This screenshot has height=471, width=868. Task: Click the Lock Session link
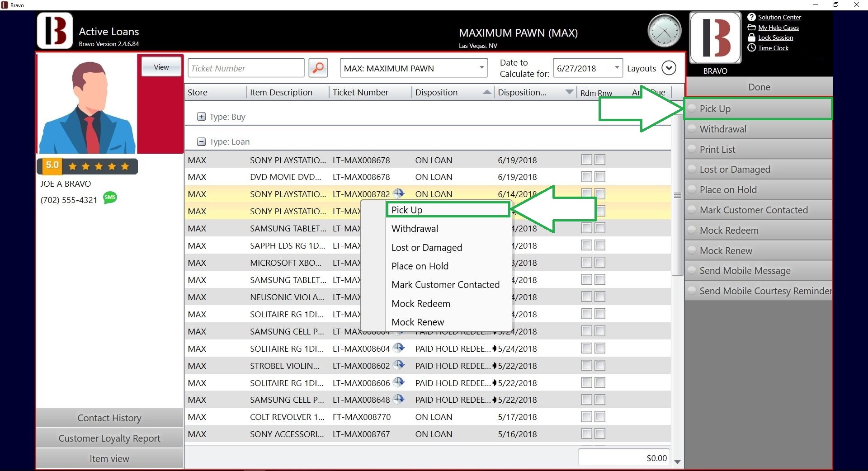pyautogui.click(x=775, y=38)
